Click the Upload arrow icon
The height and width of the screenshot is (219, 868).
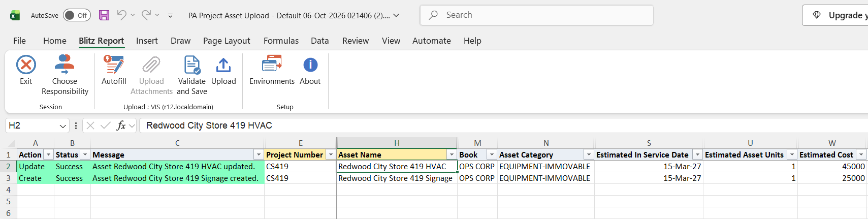click(x=223, y=65)
